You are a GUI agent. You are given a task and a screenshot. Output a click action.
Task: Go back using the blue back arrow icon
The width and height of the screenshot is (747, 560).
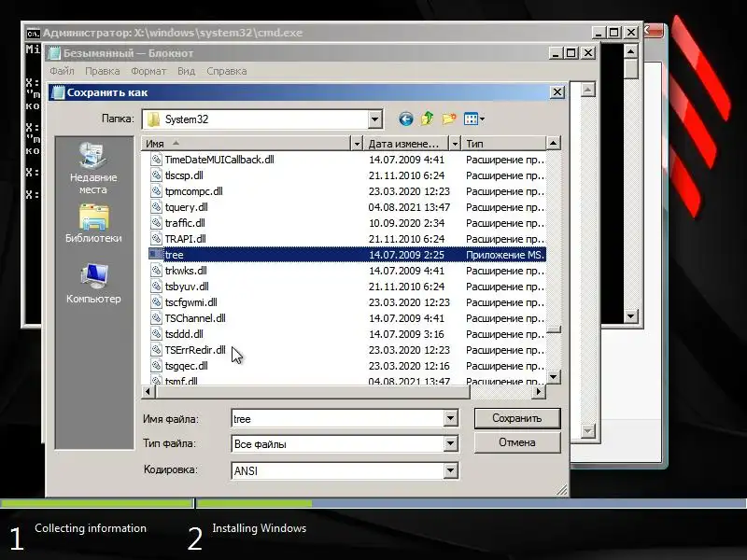click(x=405, y=119)
